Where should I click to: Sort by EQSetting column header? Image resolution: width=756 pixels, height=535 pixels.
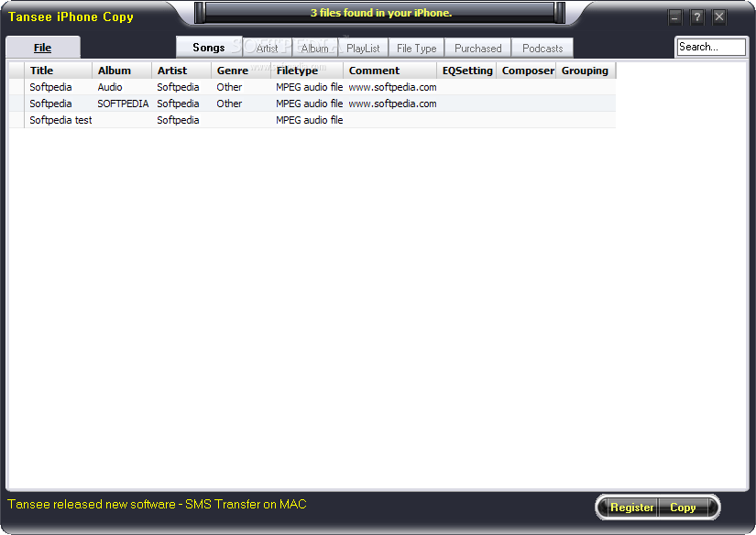coord(466,71)
